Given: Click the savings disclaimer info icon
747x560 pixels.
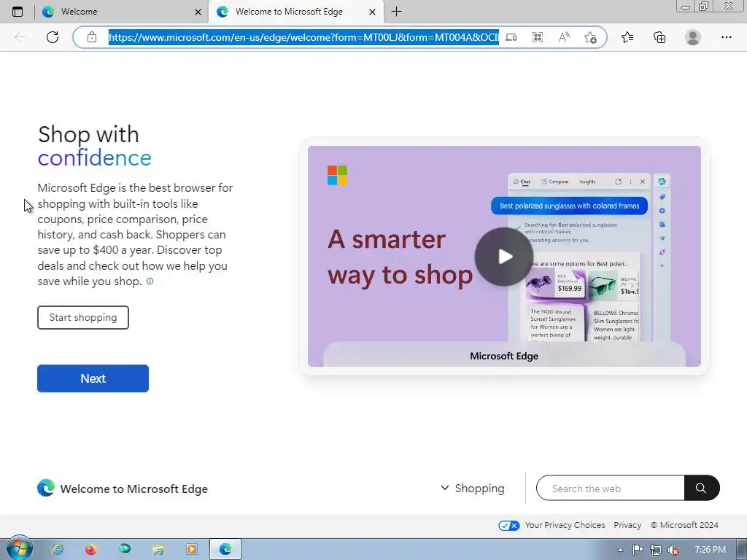Looking at the screenshot, I should pyautogui.click(x=150, y=281).
